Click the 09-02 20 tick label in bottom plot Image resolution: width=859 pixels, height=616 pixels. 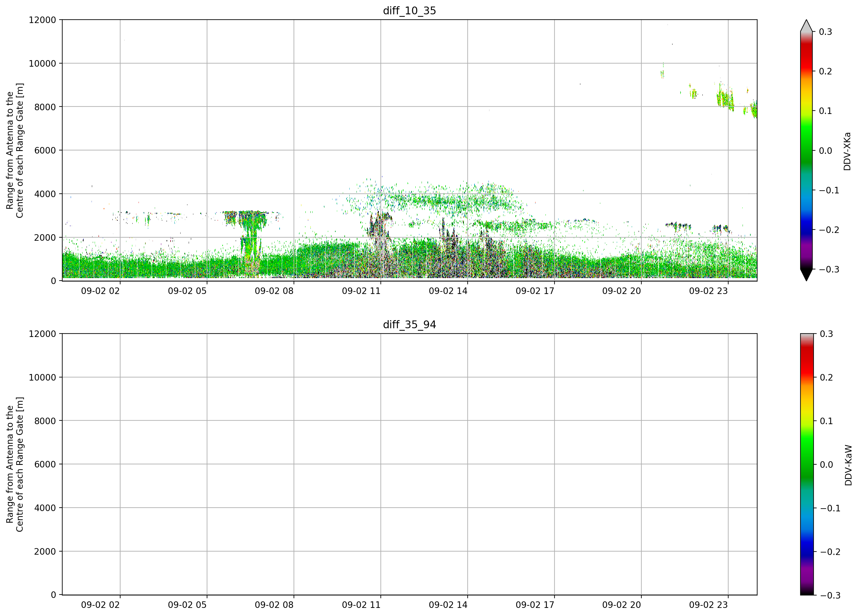[x=621, y=605]
